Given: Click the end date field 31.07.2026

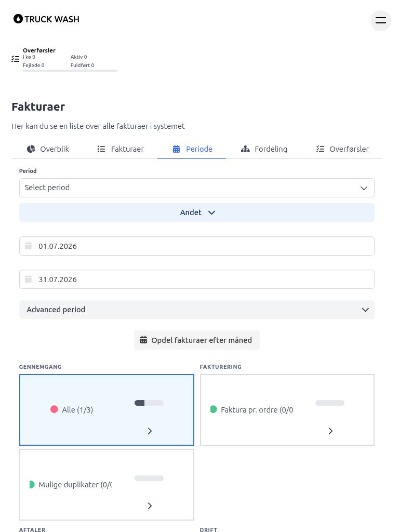Looking at the screenshot, I should click(x=197, y=279).
